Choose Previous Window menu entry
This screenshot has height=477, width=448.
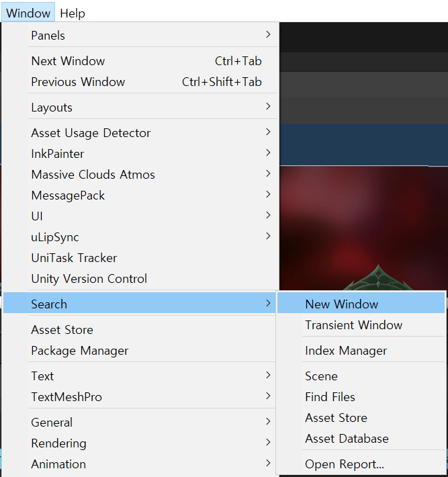[141, 81]
